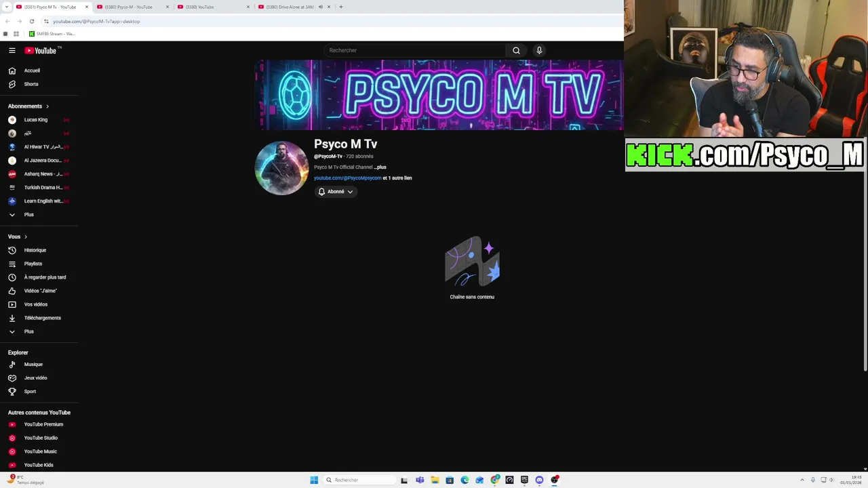
Task: Mute the Drive Alone tab audio icon
Action: (x=320, y=7)
